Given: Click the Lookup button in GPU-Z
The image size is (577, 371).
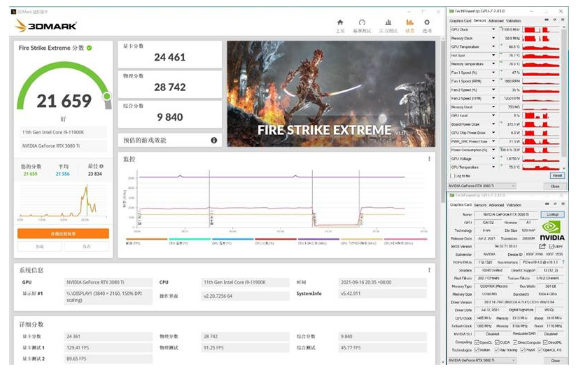Looking at the screenshot, I should 552,214.
